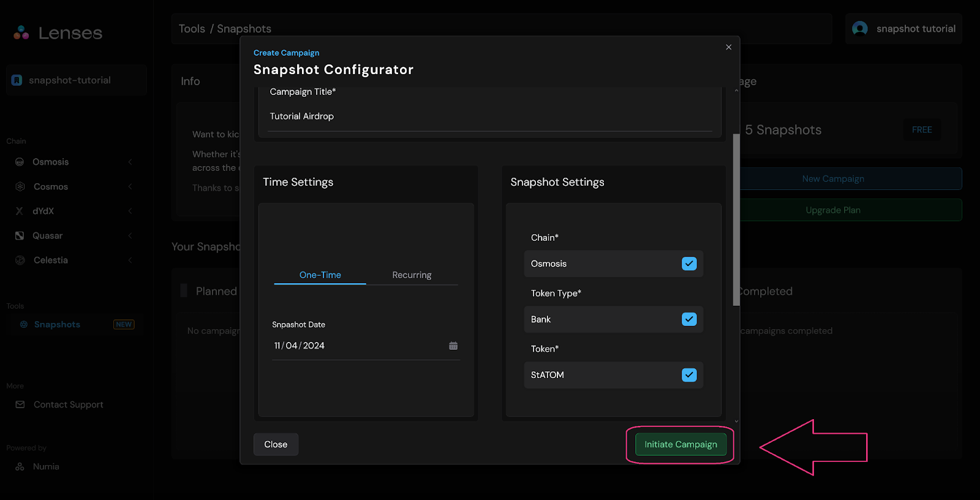Toggle the StATOM token checkbox
980x500 pixels.
pos(689,375)
